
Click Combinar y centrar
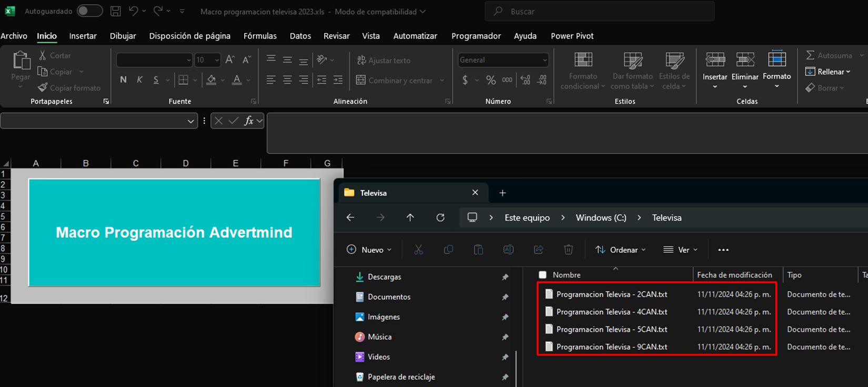[395, 81]
